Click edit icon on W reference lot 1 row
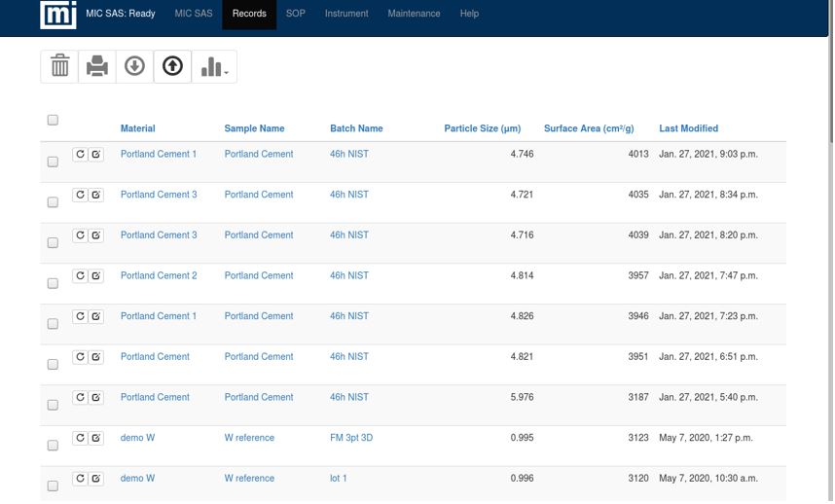This screenshot has height=504, width=835. [x=96, y=479]
